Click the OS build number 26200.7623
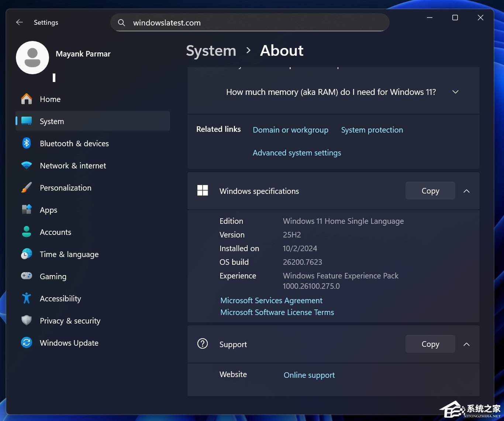The height and width of the screenshot is (421, 504). point(303,262)
